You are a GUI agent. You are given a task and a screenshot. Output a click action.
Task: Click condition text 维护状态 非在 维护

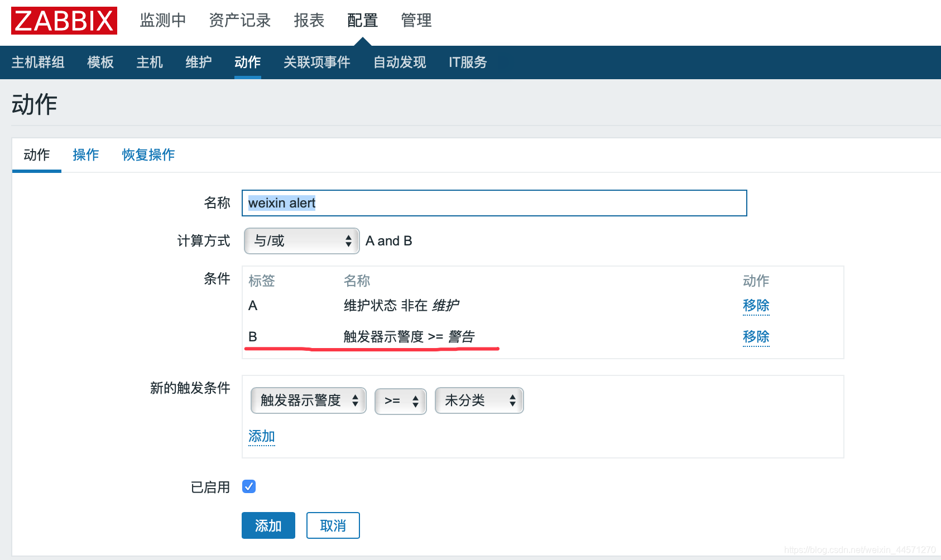tap(401, 306)
